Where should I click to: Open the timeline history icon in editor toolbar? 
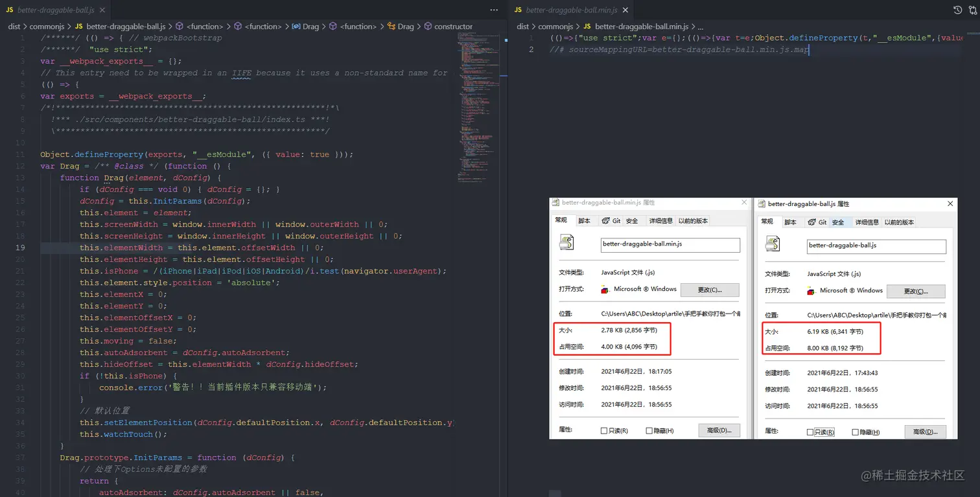(x=958, y=10)
